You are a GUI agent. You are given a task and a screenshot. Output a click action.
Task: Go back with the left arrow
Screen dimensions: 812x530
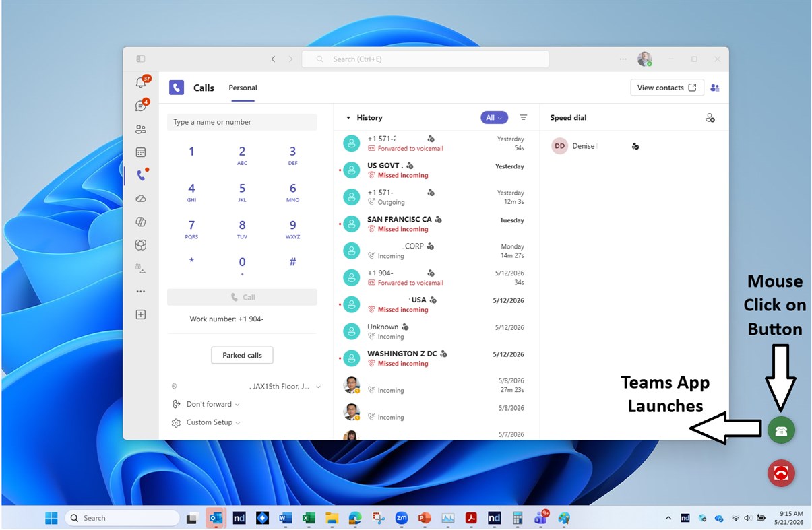coord(273,59)
